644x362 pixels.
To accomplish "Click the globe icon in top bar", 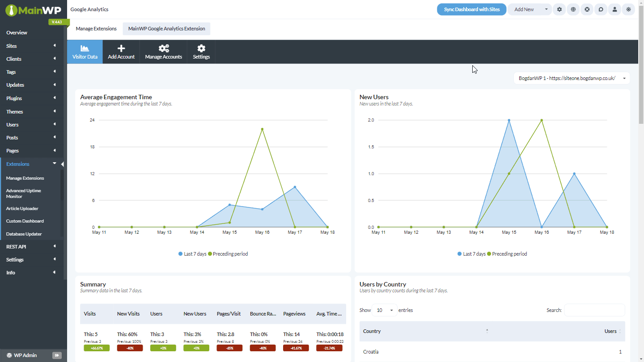I will click(x=573, y=9).
